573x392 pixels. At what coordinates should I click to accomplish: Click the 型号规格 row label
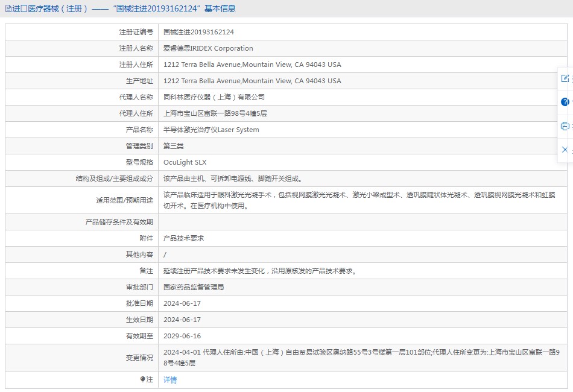[139, 162]
